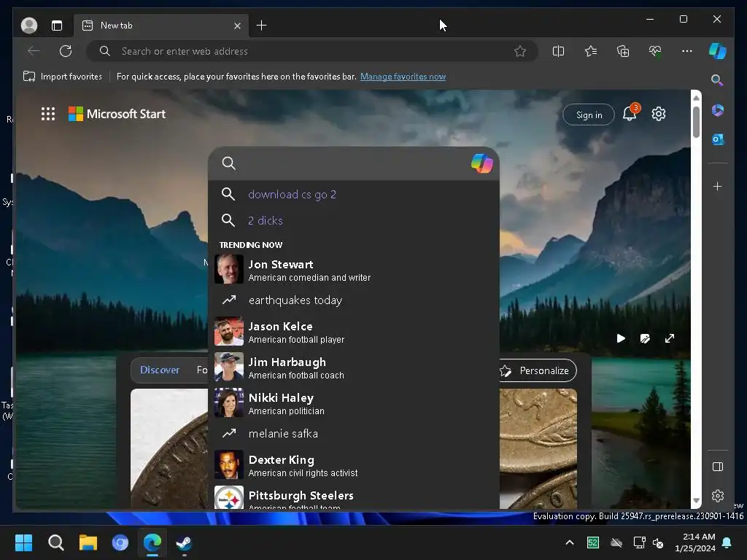Follow the Manage favorites now link
The height and width of the screenshot is (560, 747).
pyautogui.click(x=403, y=76)
